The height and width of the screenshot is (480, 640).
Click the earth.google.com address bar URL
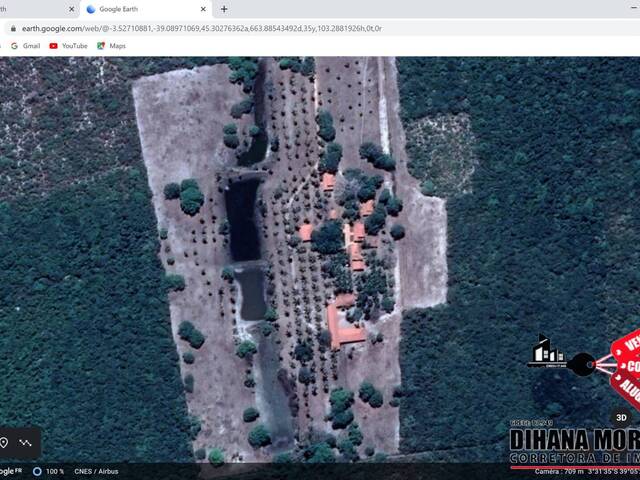[202, 29]
